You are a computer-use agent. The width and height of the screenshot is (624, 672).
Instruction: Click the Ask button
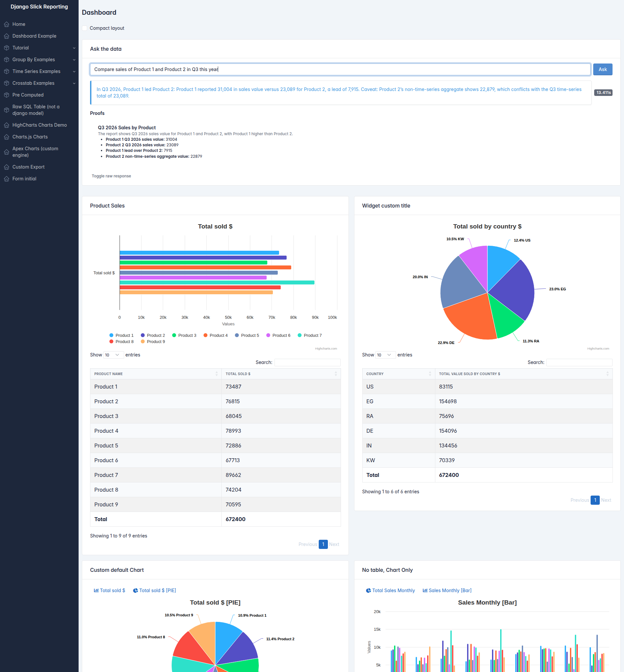(602, 69)
